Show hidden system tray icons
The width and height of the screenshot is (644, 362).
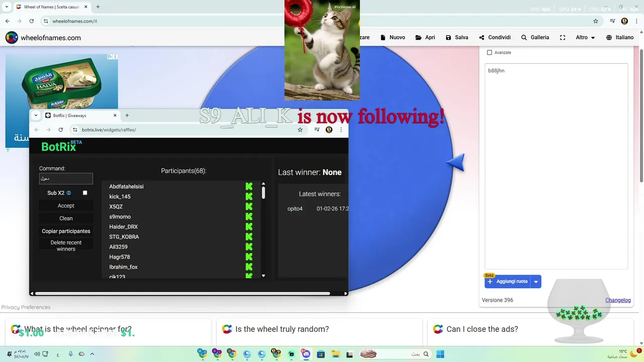92,354
